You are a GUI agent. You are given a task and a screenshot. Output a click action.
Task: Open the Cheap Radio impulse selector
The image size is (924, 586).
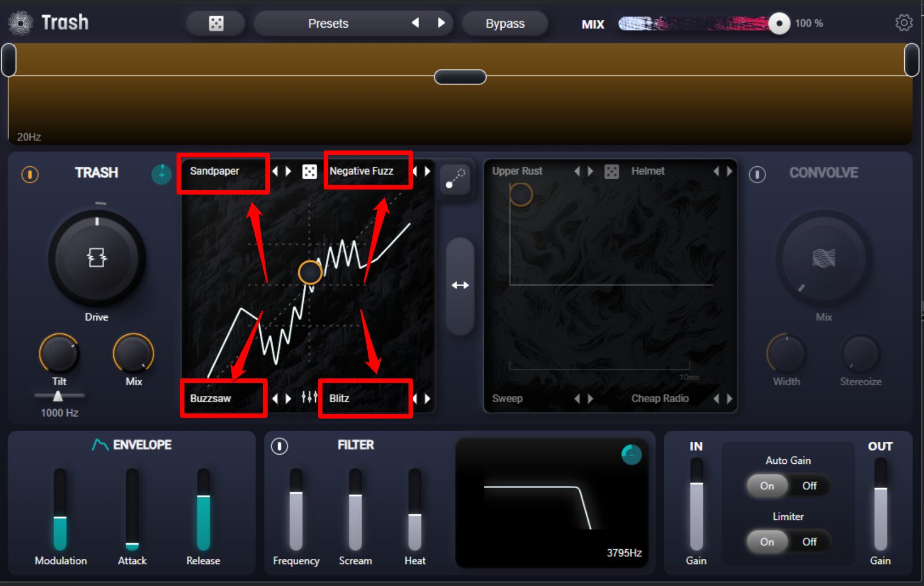660,398
